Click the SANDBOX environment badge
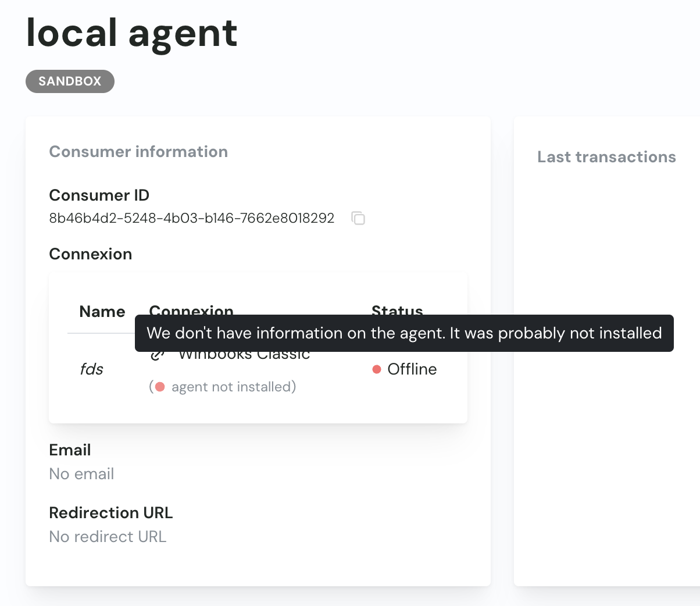The width and height of the screenshot is (700, 606). 70,81
